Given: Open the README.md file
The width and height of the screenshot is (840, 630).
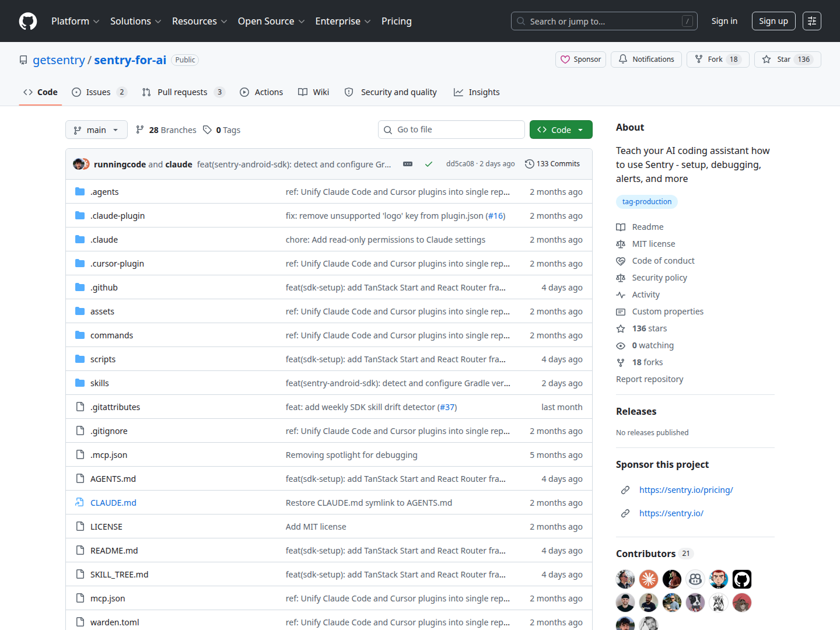Looking at the screenshot, I should coord(114,550).
